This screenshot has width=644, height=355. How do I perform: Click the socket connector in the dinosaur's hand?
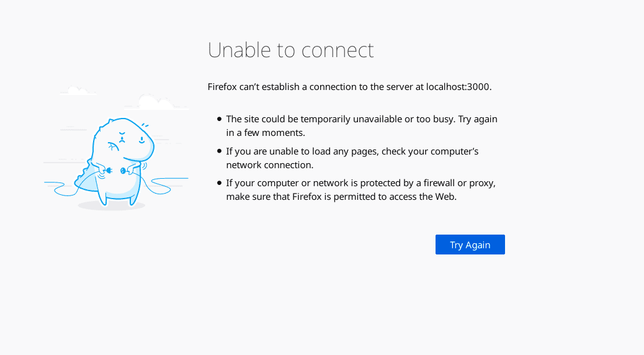click(x=123, y=171)
